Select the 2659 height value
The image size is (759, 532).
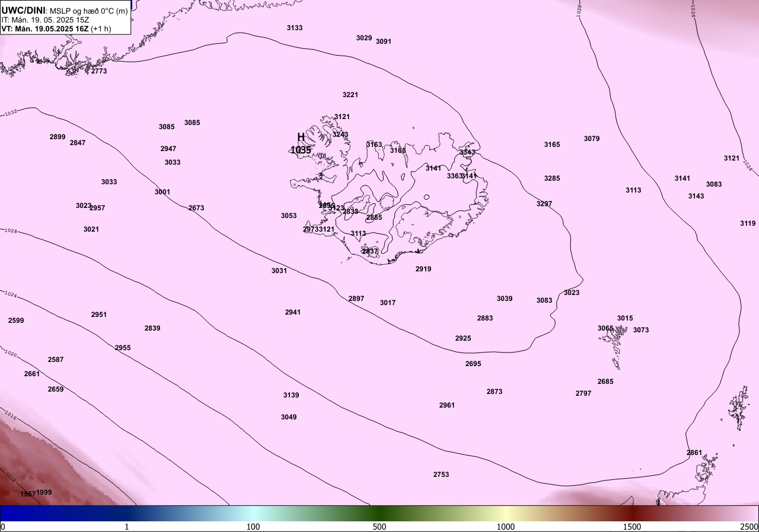point(56,389)
